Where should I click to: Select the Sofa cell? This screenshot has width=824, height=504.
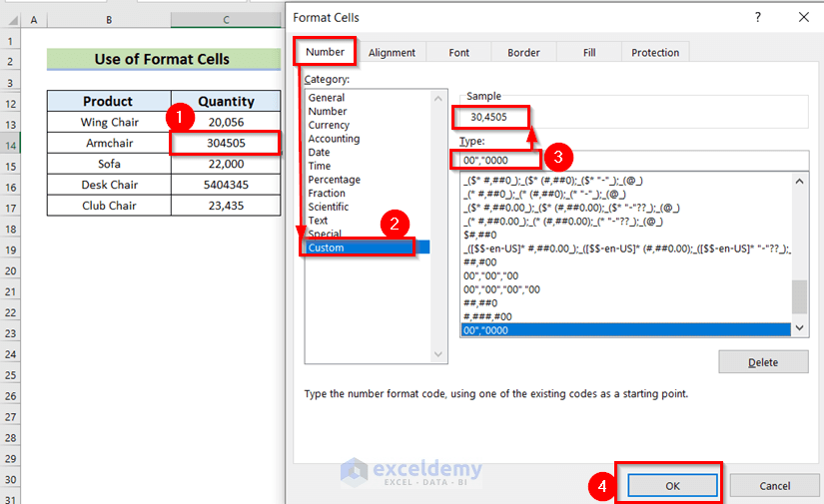pyautogui.click(x=109, y=164)
